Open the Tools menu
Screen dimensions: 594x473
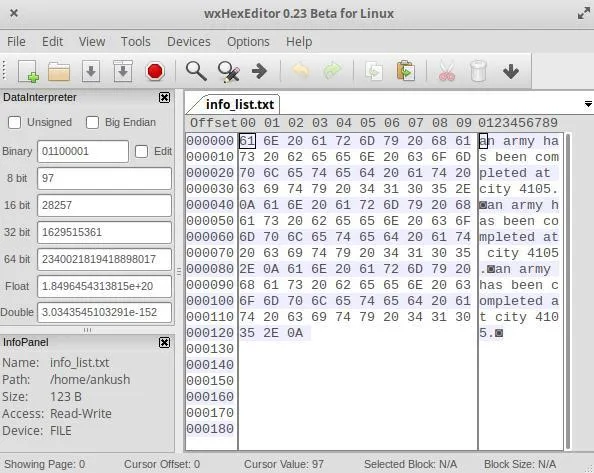(136, 41)
